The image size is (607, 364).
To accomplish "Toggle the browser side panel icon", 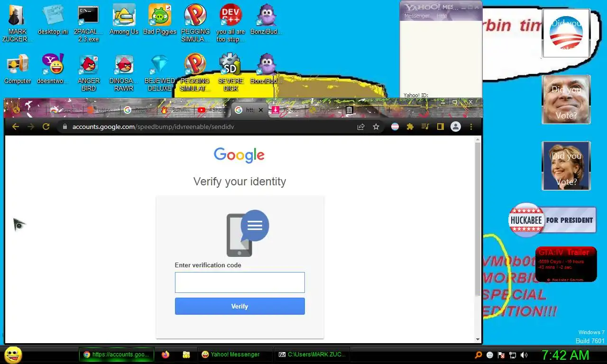I will pos(441,127).
